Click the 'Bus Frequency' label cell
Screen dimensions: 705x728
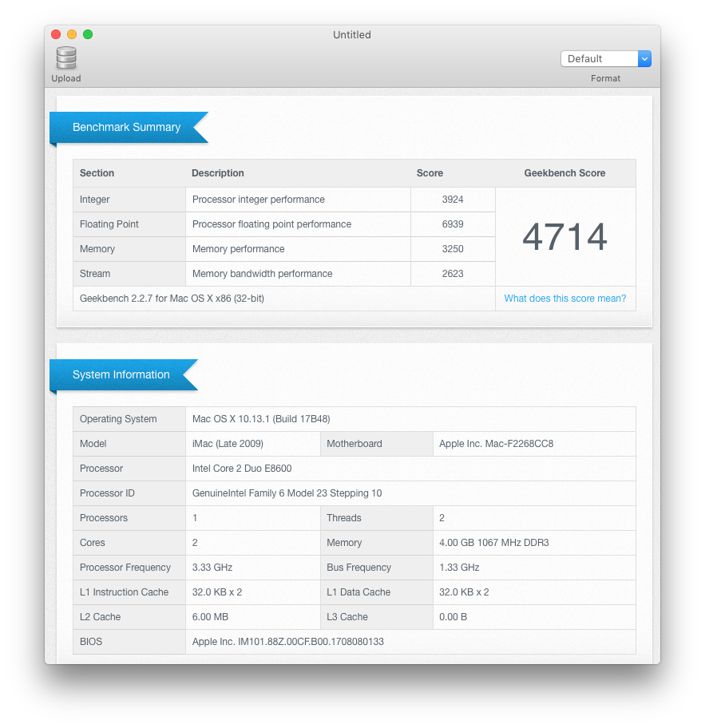point(377,568)
